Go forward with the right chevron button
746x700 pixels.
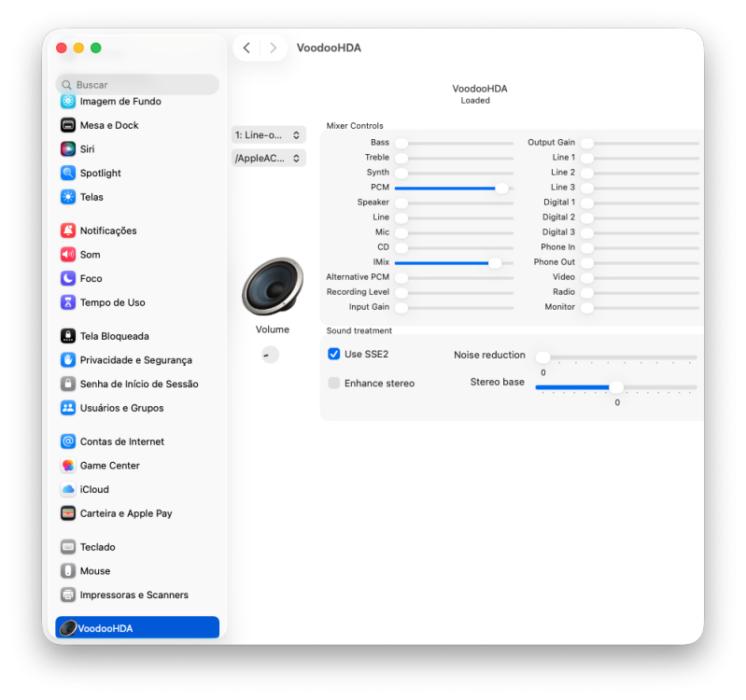tap(273, 48)
